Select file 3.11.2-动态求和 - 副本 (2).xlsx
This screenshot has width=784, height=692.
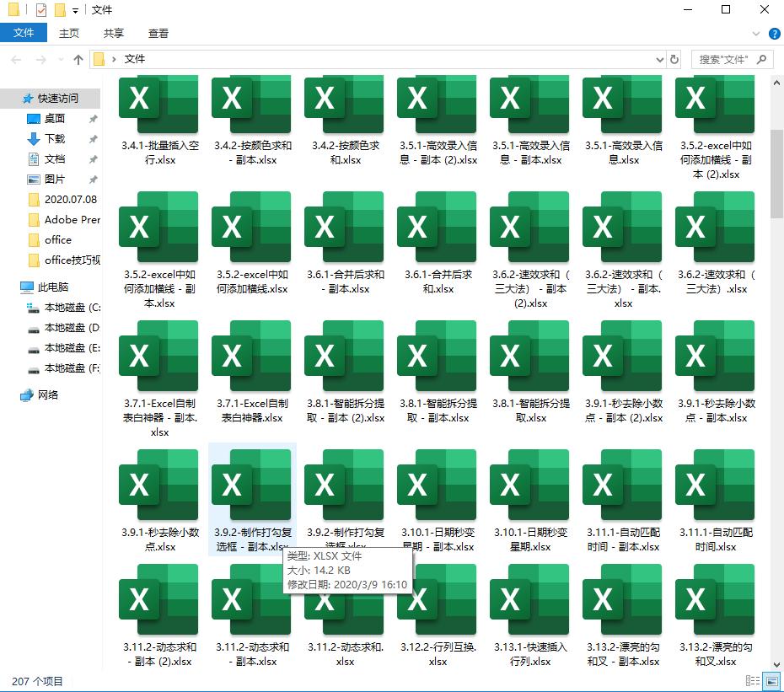click(x=159, y=615)
